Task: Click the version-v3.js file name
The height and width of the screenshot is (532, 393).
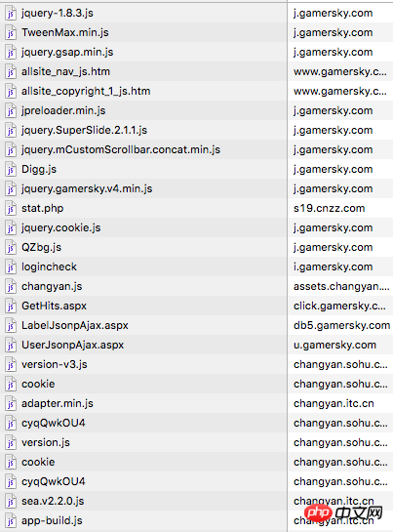Action: point(55,364)
